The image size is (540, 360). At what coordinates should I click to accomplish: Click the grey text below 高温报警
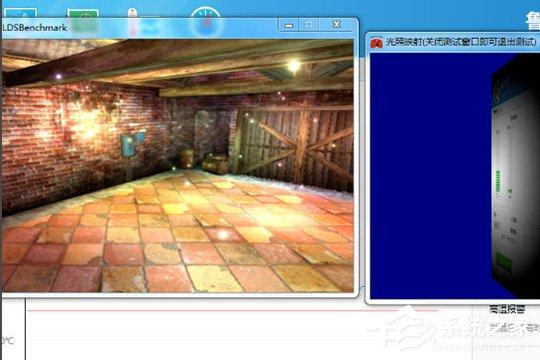coord(515,326)
